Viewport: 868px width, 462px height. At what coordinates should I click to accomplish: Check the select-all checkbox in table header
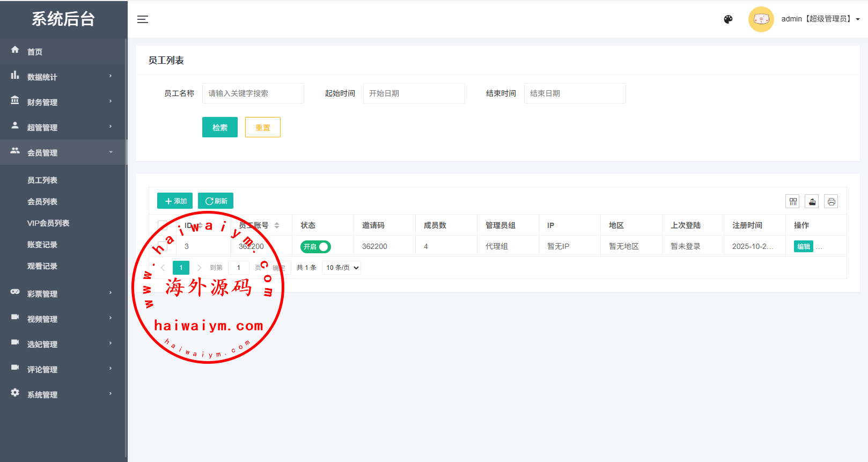[163, 225]
